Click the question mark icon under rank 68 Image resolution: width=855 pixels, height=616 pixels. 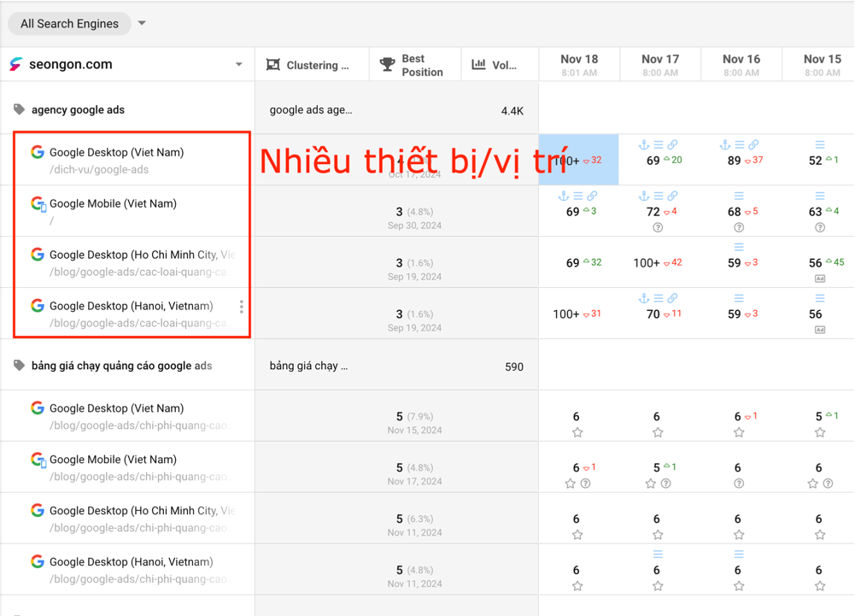739,227
